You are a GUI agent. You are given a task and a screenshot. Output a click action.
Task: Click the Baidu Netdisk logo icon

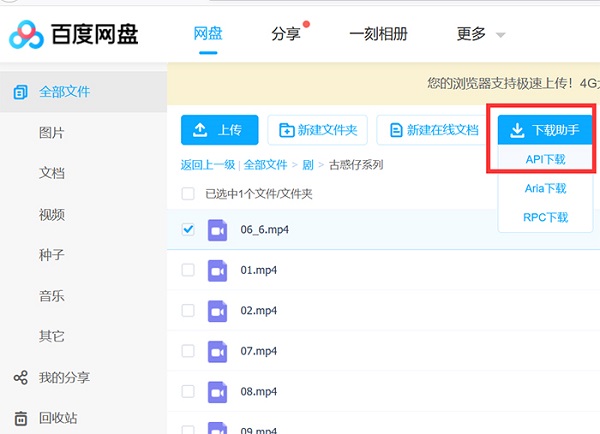pos(27,35)
